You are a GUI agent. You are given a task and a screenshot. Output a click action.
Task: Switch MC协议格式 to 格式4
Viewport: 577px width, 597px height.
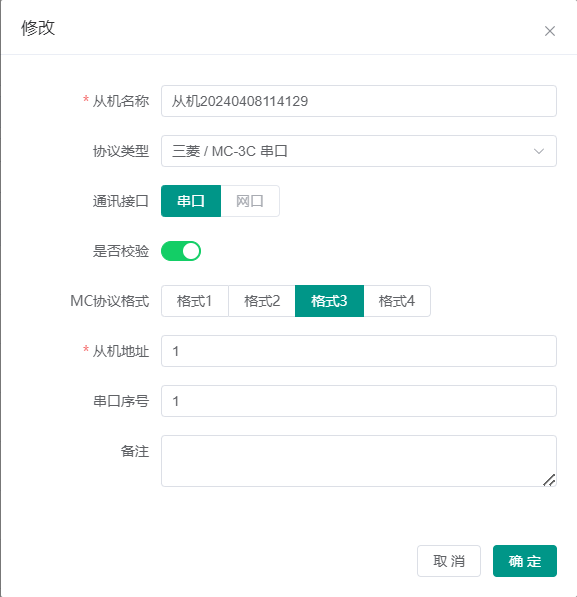[x=397, y=301]
